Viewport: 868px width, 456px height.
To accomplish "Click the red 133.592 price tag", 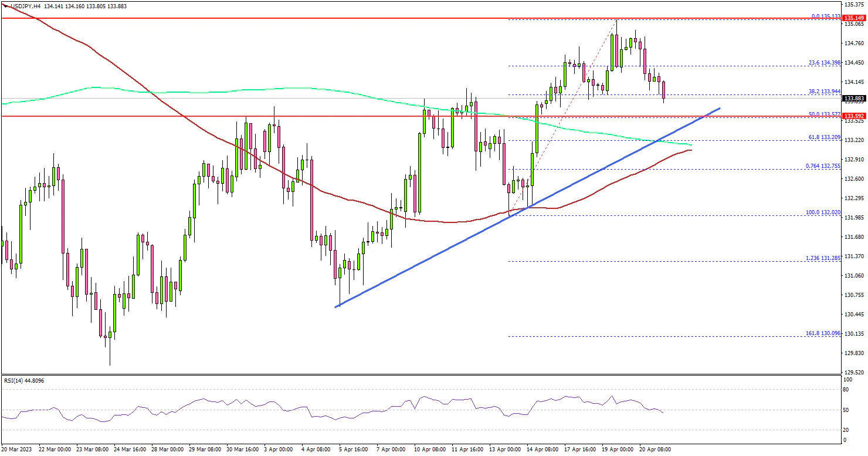I will pos(853,116).
